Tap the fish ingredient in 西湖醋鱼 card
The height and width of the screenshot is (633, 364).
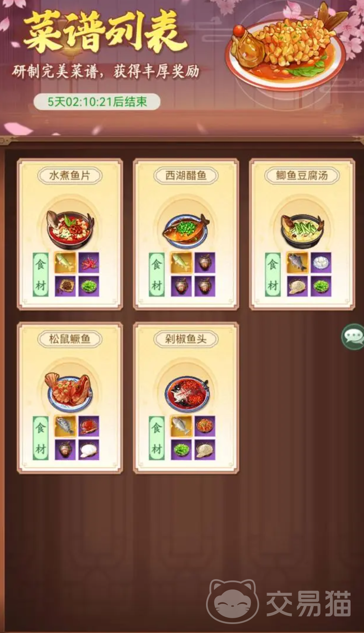pos(181,263)
